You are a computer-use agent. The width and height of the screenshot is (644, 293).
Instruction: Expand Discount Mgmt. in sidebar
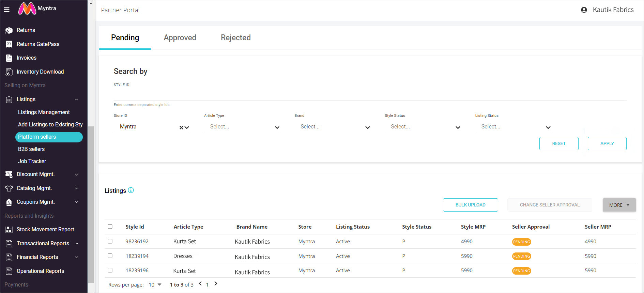point(76,174)
